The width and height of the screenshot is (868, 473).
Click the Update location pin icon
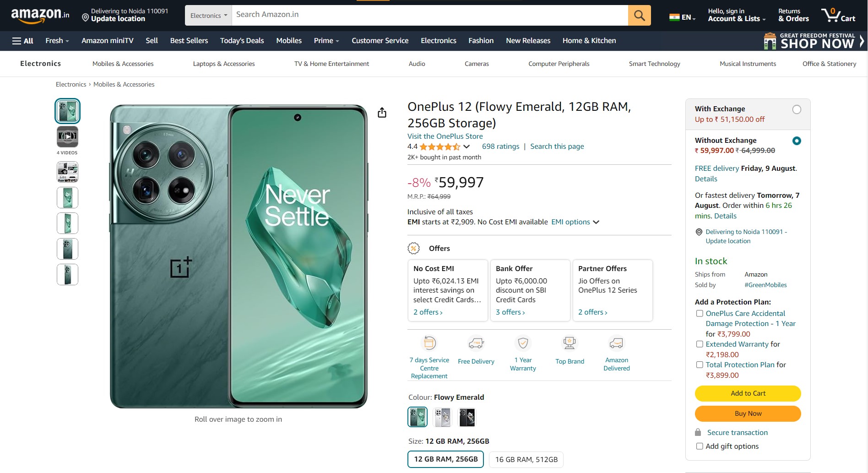click(x=85, y=18)
